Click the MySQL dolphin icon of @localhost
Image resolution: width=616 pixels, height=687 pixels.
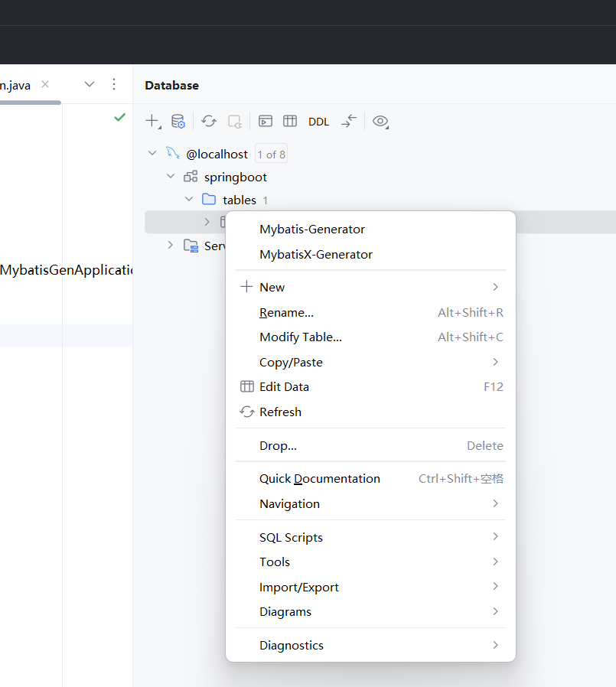[173, 153]
